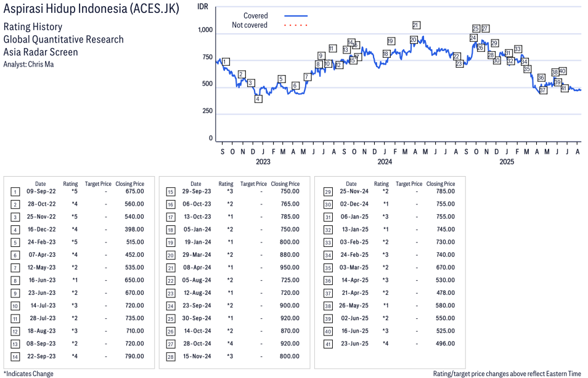This screenshot has width=588, height=378.
Task: Click the 'Analyst: Chris Ma' line
Action: pos(28,65)
